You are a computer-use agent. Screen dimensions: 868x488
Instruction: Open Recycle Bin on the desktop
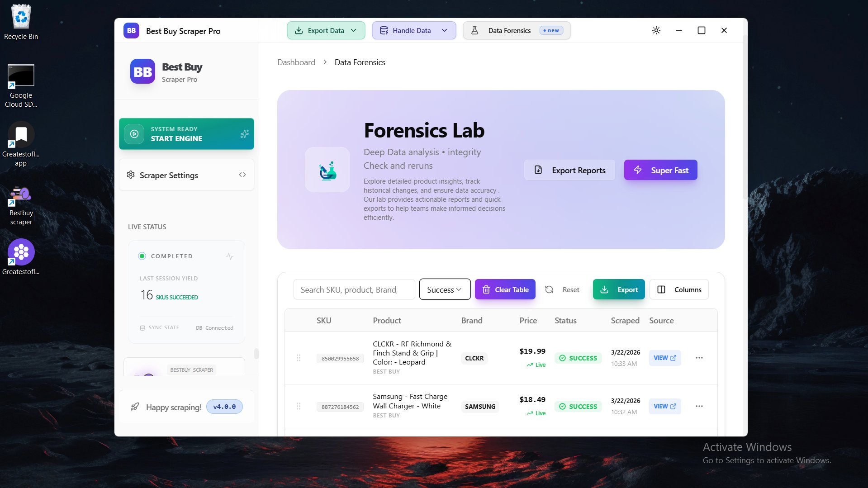point(21,22)
